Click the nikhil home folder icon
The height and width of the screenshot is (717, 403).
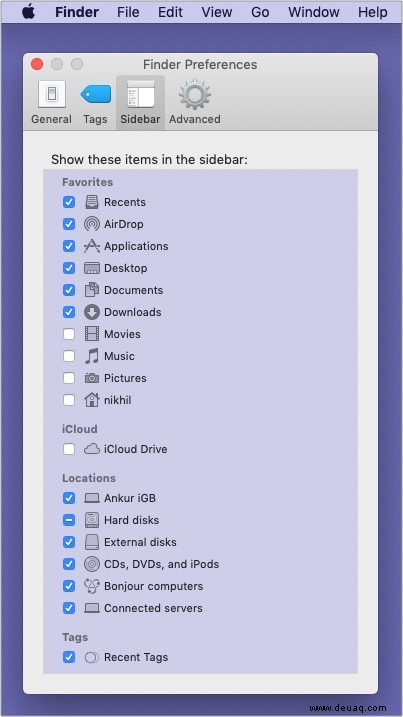pos(92,400)
